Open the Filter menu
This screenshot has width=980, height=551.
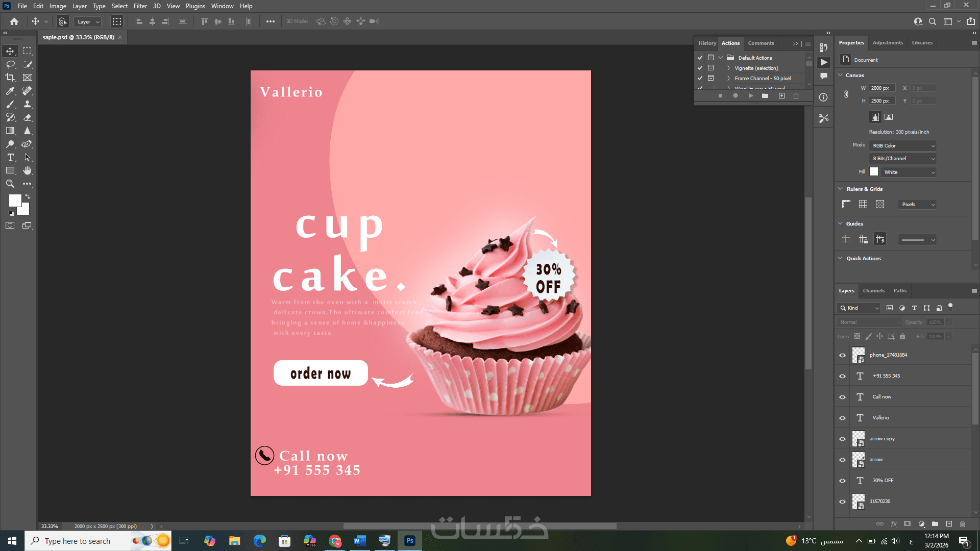[x=140, y=6]
